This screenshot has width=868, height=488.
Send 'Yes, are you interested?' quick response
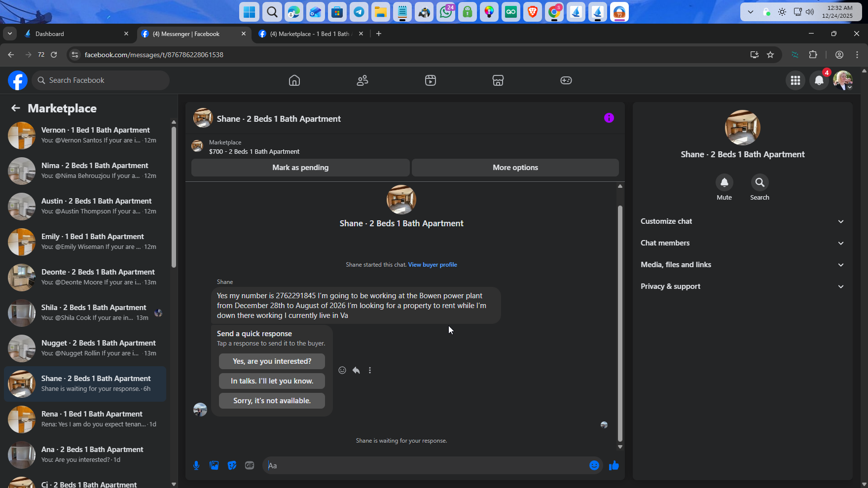coord(272,361)
